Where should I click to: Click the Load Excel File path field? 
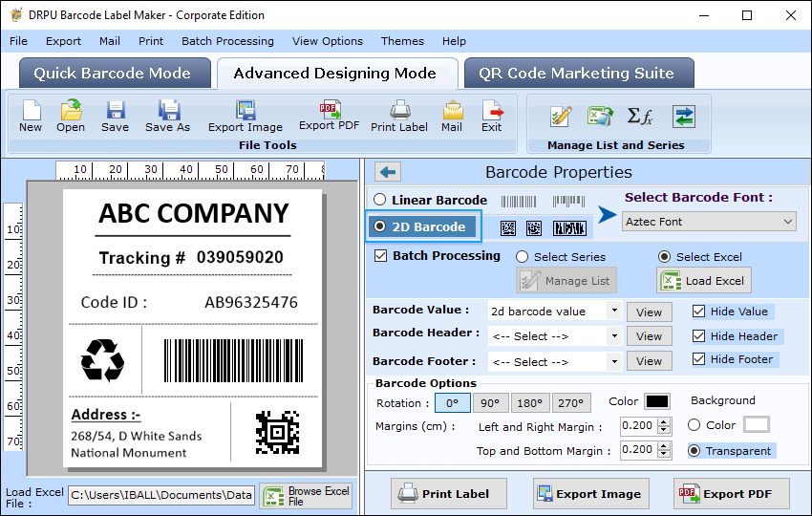[x=161, y=495]
